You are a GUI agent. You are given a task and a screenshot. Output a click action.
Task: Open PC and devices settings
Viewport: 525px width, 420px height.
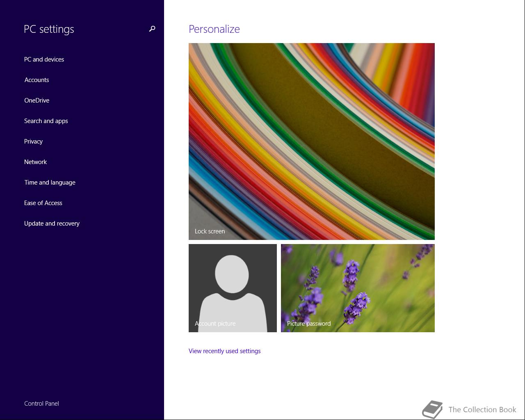[44, 59]
